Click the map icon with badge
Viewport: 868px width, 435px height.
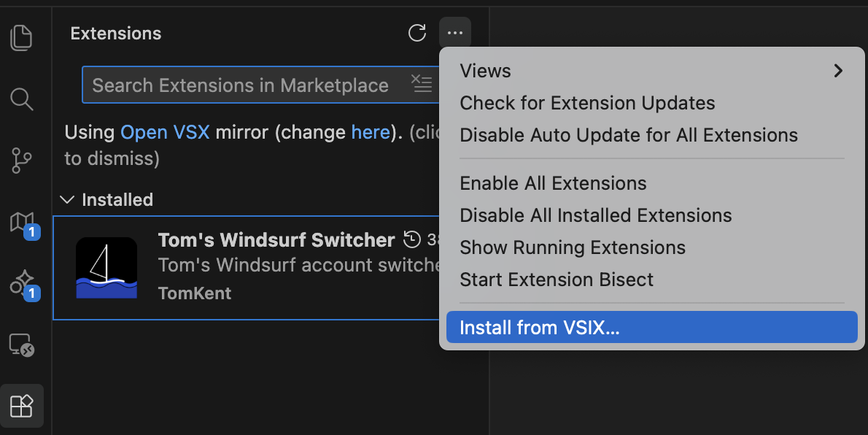(x=22, y=222)
